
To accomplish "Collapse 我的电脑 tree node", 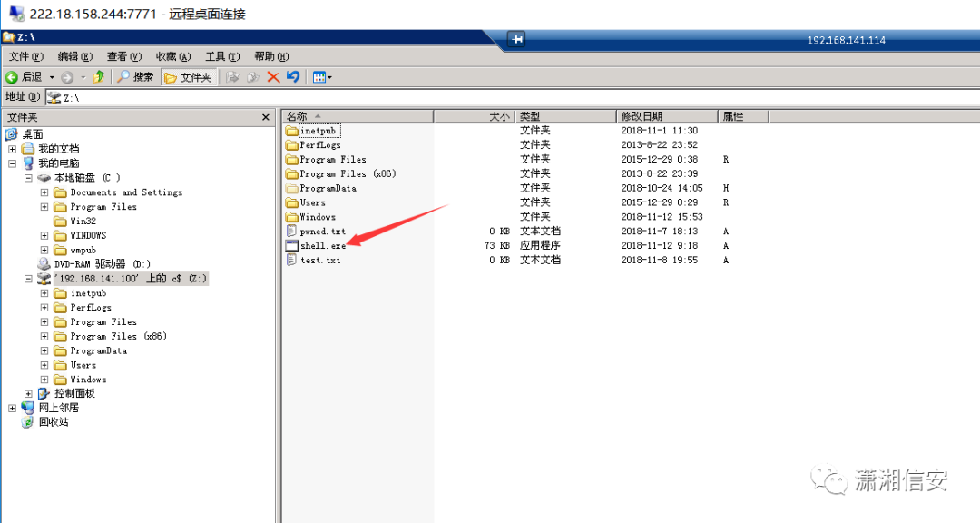I will tap(12, 163).
